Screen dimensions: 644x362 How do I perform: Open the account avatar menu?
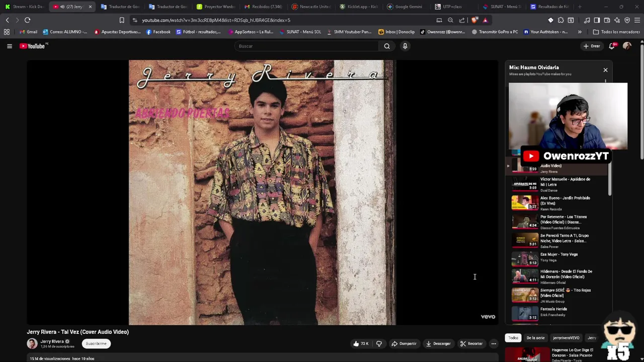click(627, 46)
